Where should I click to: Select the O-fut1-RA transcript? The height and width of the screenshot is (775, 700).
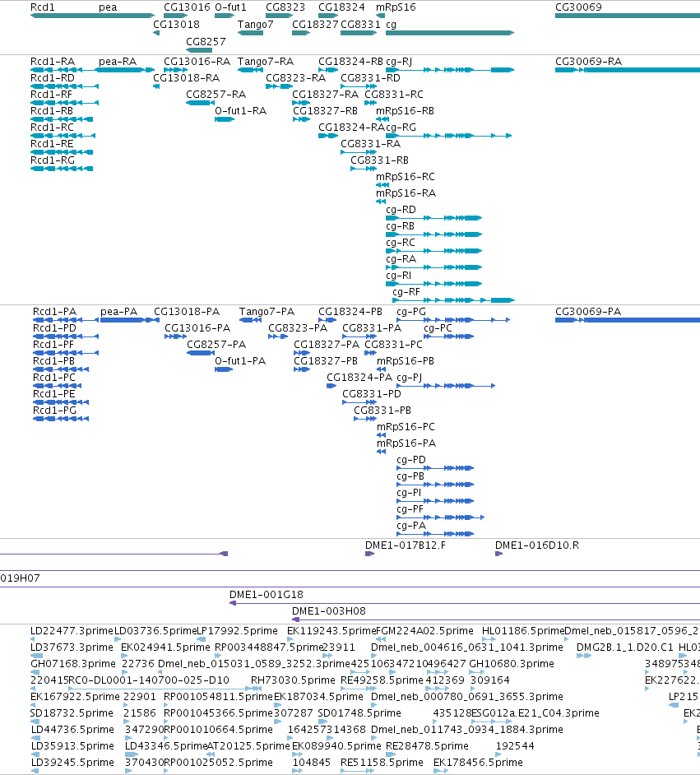pos(240,111)
